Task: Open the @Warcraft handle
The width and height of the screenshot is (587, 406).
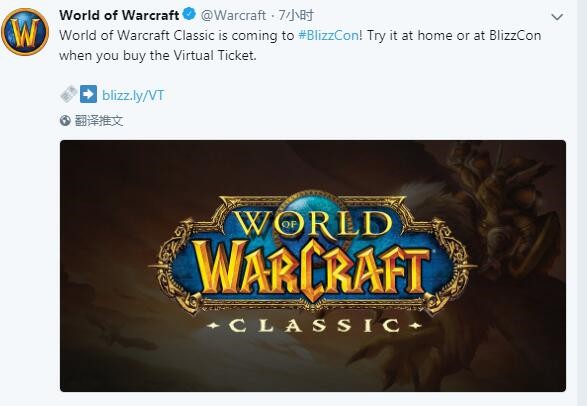Action: point(233,15)
